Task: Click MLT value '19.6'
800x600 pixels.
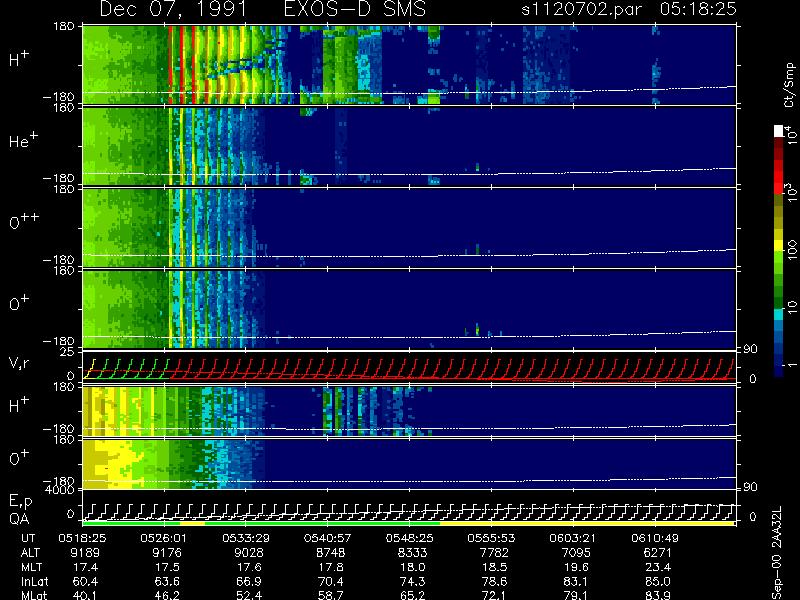Action: click(577, 567)
